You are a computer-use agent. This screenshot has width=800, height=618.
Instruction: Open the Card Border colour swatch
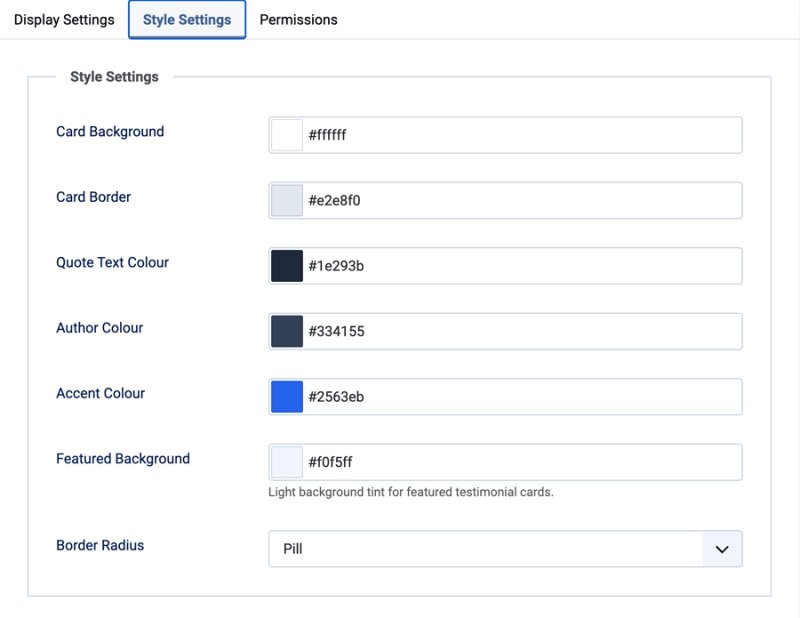click(x=287, y=201)
